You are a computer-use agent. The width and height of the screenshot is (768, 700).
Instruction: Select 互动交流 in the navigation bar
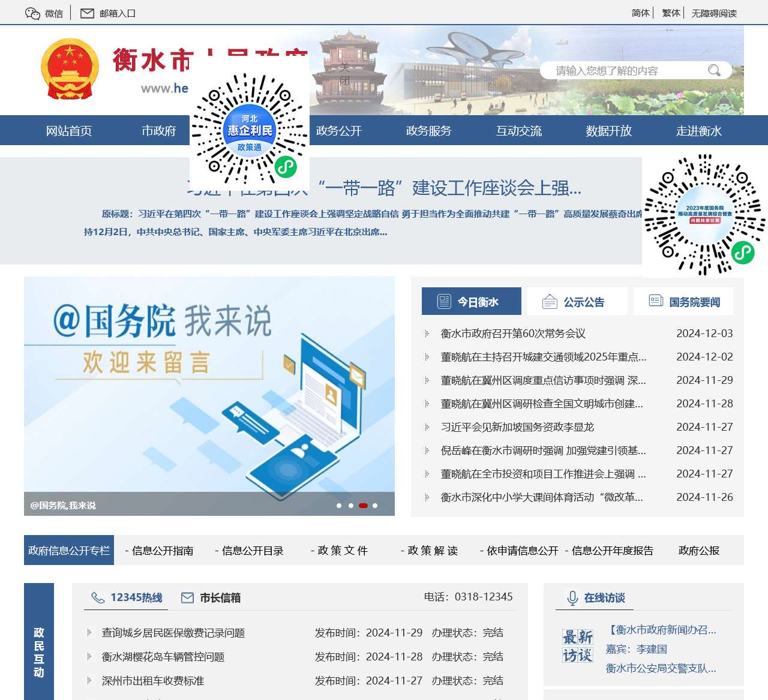pos(519,131)
